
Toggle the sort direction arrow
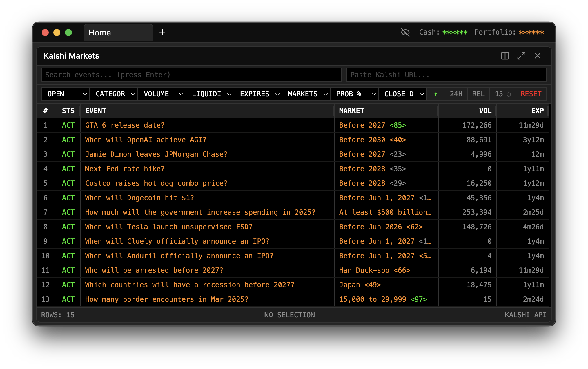(435, 94)
